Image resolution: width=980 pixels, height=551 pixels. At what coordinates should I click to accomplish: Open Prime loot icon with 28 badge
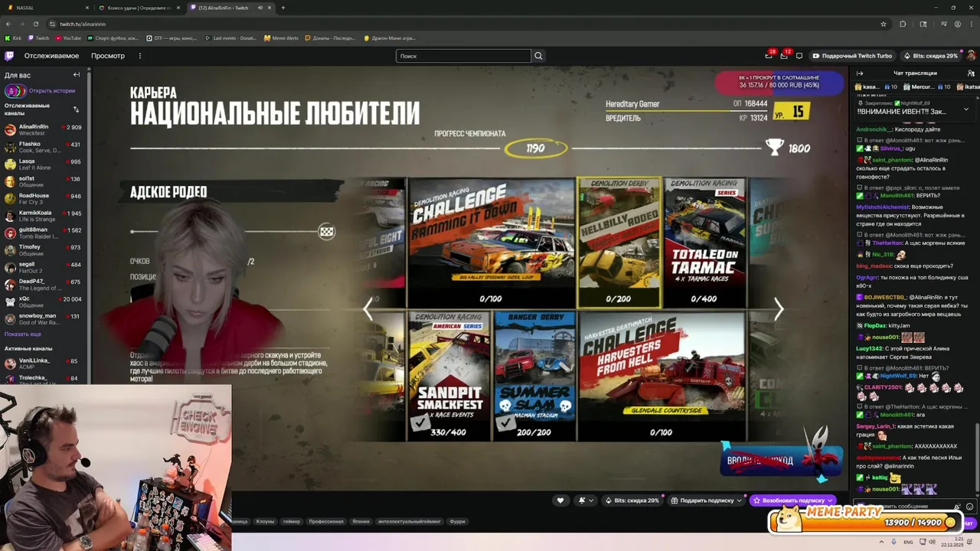coord(769,56)
